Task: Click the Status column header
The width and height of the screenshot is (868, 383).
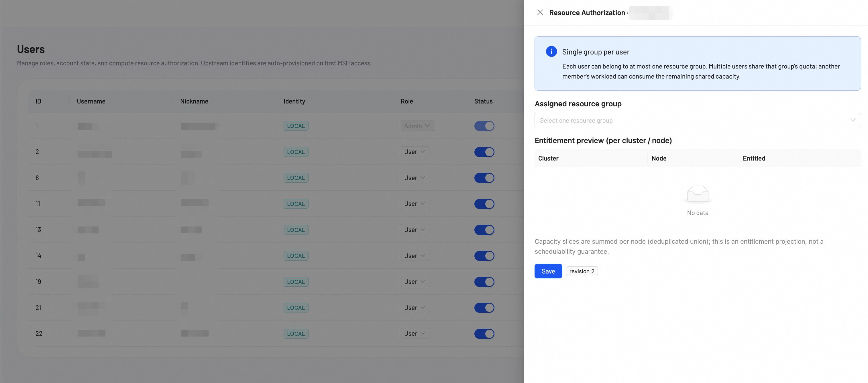Action: (x=483, y=101)
